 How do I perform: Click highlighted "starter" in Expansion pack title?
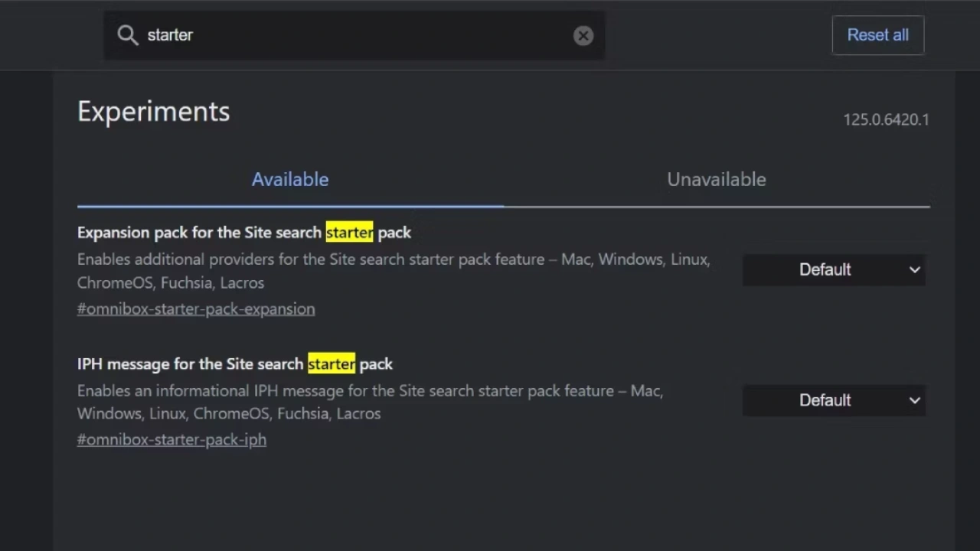coord(349,233)
